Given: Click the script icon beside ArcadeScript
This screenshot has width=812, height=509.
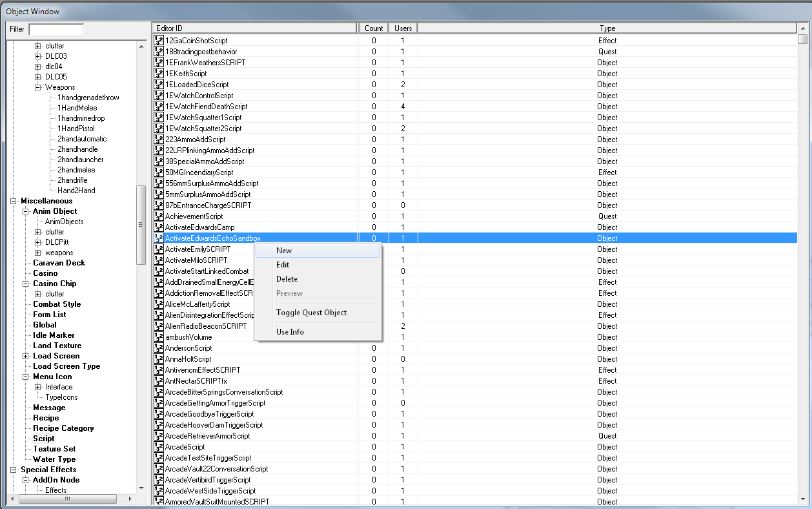Looking at the screenshot, I should click(158, 446).
